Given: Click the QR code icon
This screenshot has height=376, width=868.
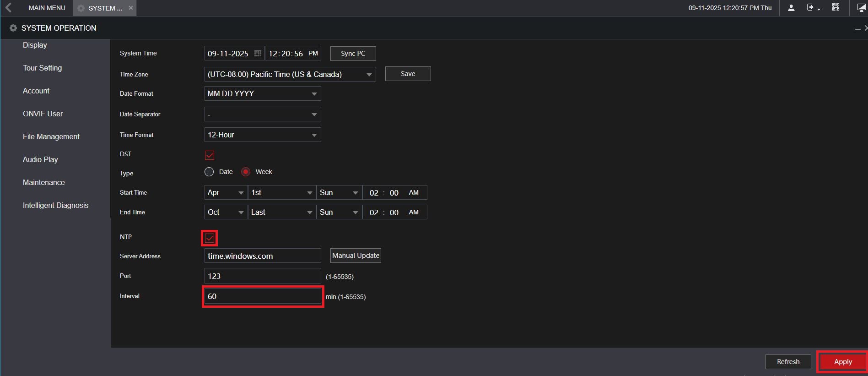Looking at the screenshot, I should [836, 7].
